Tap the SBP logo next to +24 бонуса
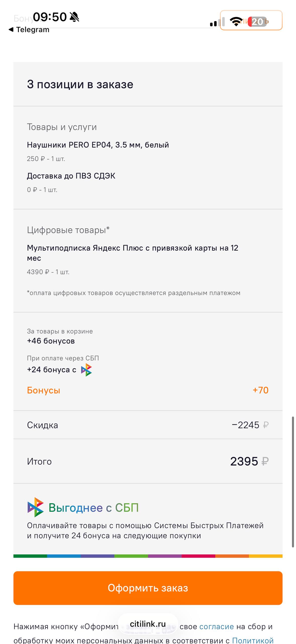This screenshot has height=644, width=296. coord(86,370)
